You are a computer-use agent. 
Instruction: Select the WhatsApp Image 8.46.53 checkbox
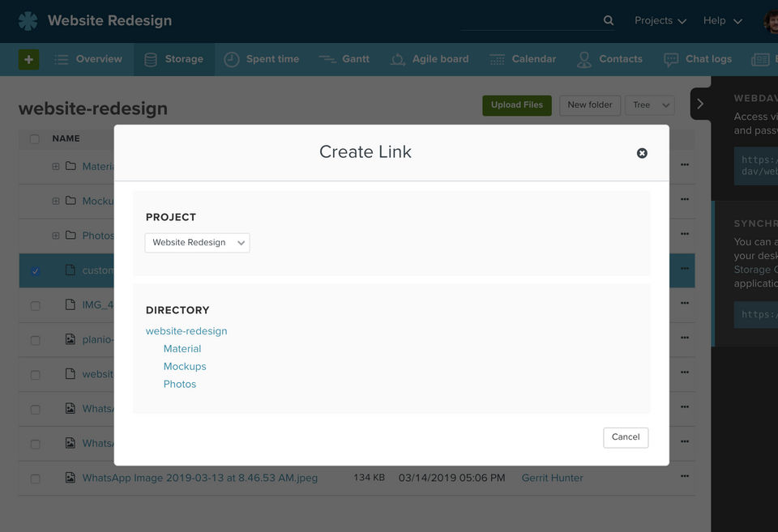click(35, 479)
